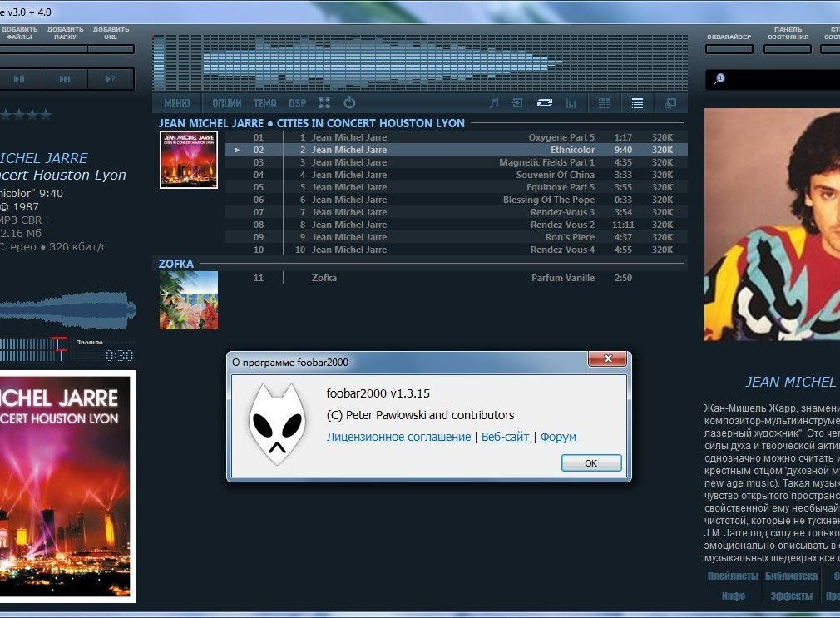Select the track "Equinoxe Part 5"

tap(456, 187)
